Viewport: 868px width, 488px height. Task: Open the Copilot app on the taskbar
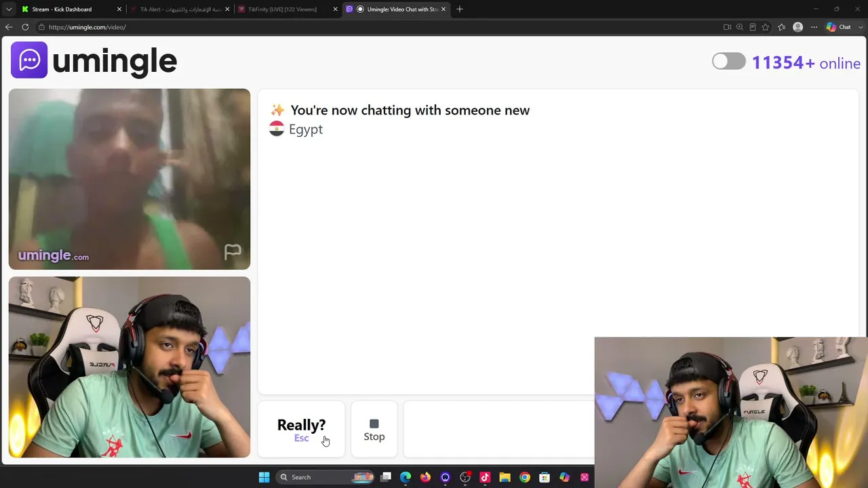(564, 477)
